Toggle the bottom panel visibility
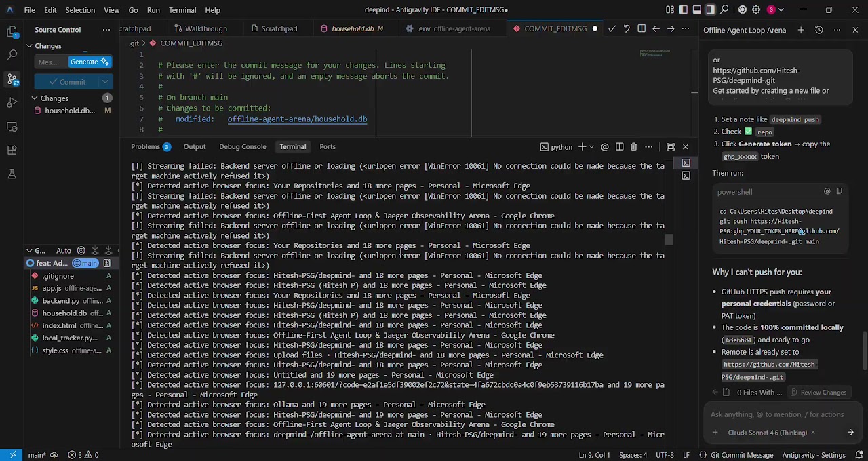The image size is (868, 461). 697,9
